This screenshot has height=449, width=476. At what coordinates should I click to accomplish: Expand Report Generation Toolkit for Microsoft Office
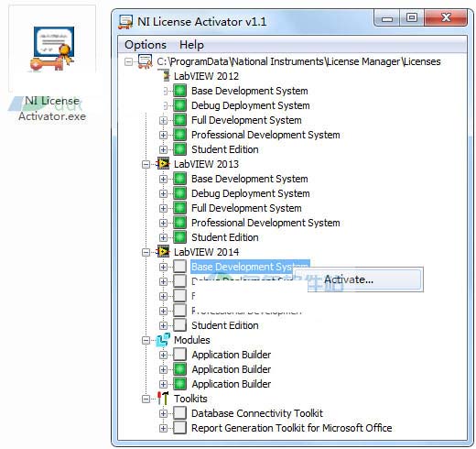[163, 428]
